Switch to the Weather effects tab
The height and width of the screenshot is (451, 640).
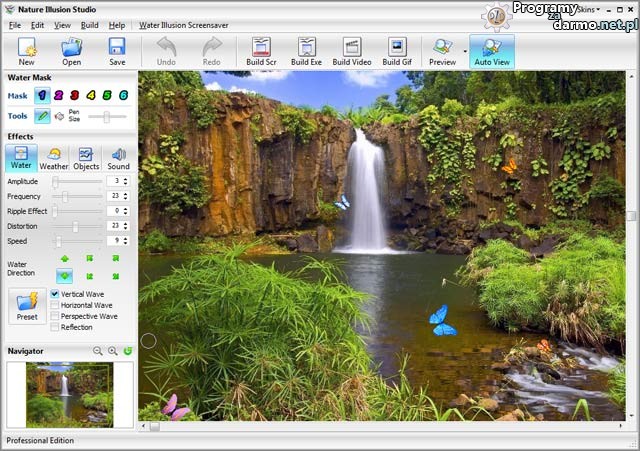(x=54, y=158)
